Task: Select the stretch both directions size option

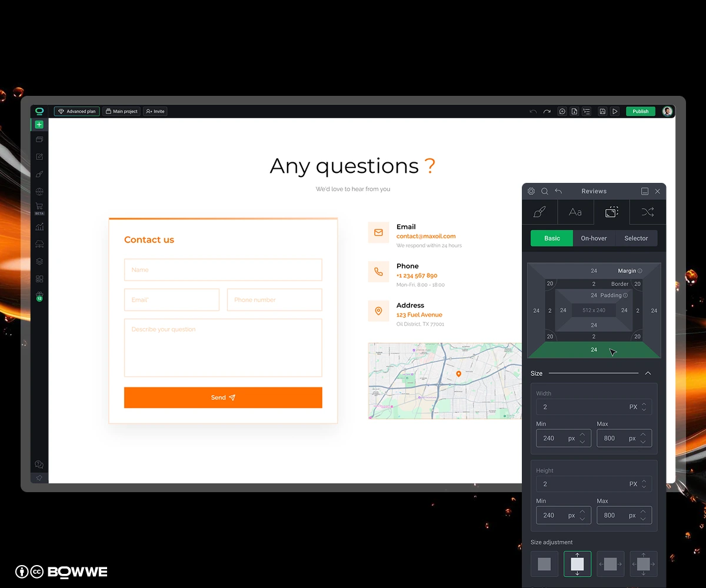Action: (644, 564)
